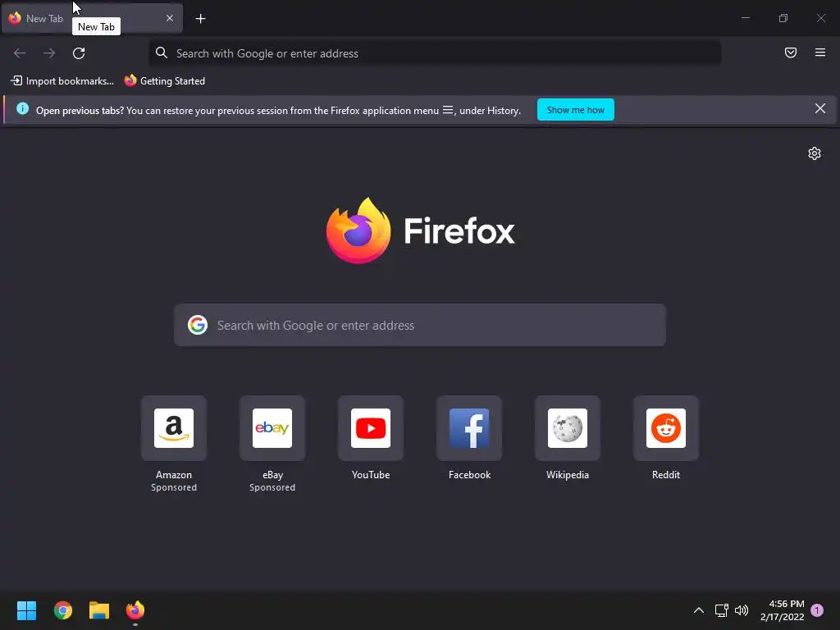Viewport: 840px width, 630px height.
Task: Expand the hidden system tray icons chevron
Action: pos(699,610)
